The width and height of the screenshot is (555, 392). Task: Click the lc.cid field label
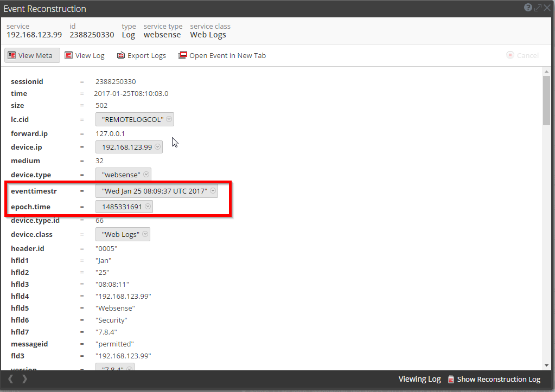[x=20, y=119]
